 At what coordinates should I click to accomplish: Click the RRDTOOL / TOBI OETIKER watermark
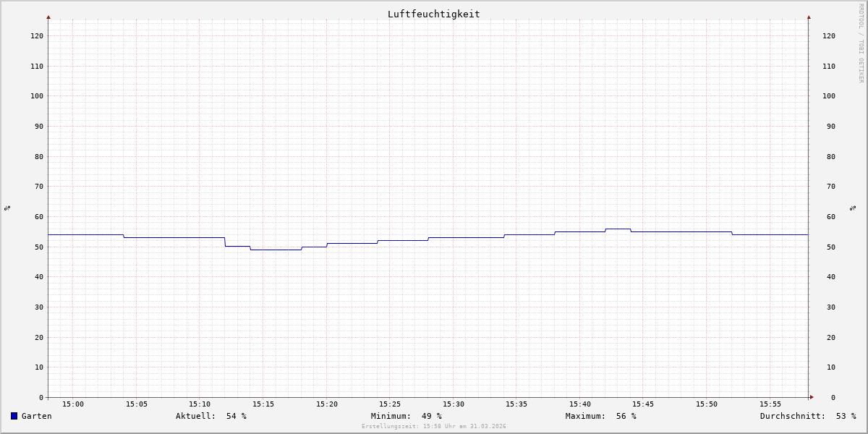[x=861, y=43]
